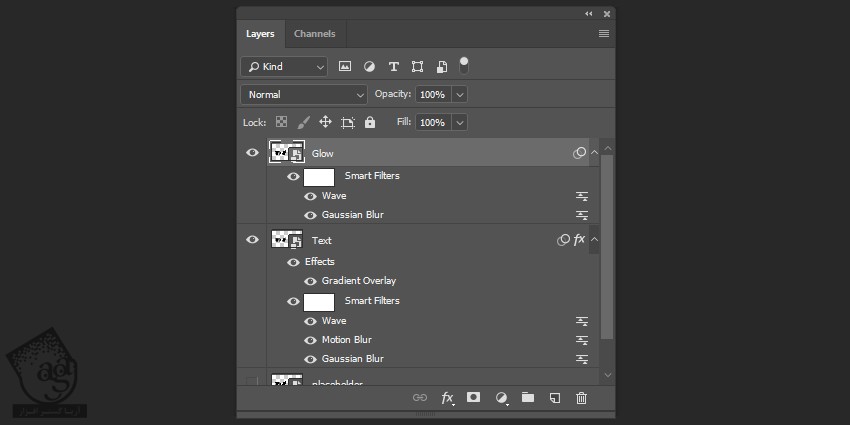
Task: Collapse the Glow layer smart filters
Action: [595, 153]
